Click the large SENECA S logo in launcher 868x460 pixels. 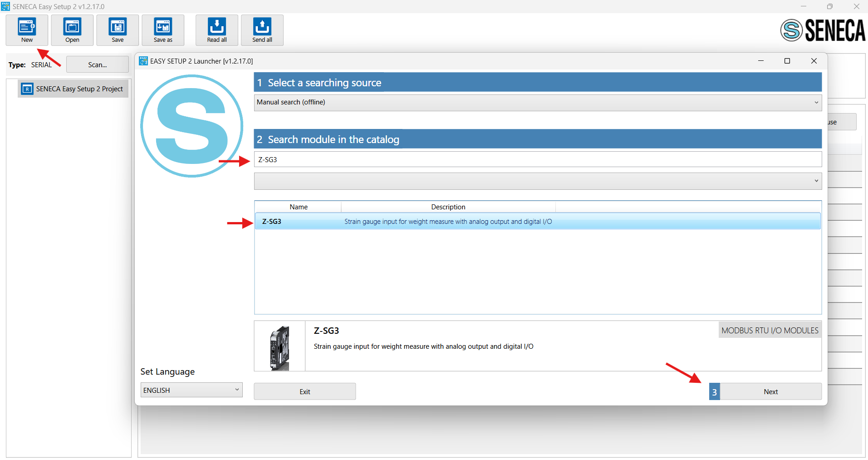click(x=192, y=126)
